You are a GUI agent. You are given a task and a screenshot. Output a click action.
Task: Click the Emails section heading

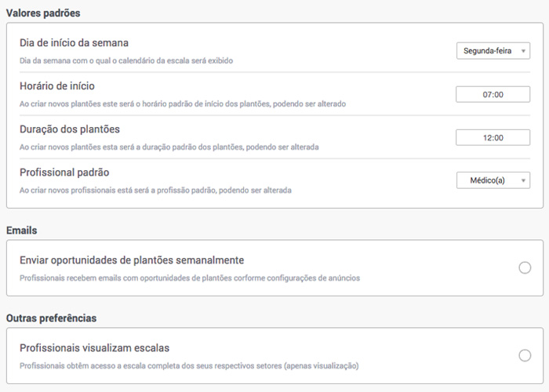coord(22,230)
